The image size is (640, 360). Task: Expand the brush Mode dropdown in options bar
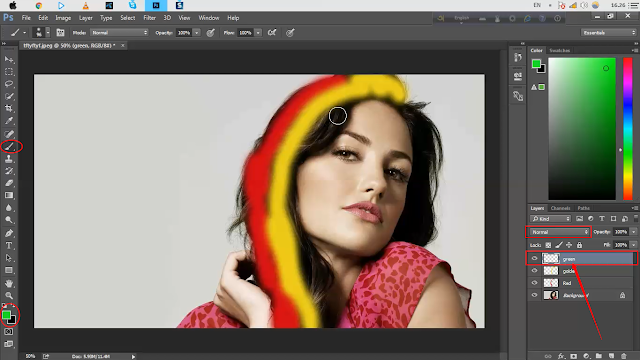pyautogui.click(x=119, y=33)
